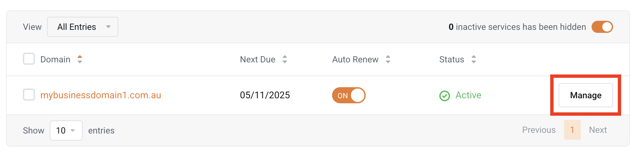644x161 pixels.
Task: Click the Auto Renew column header label
Action: (x=355, y=59)
